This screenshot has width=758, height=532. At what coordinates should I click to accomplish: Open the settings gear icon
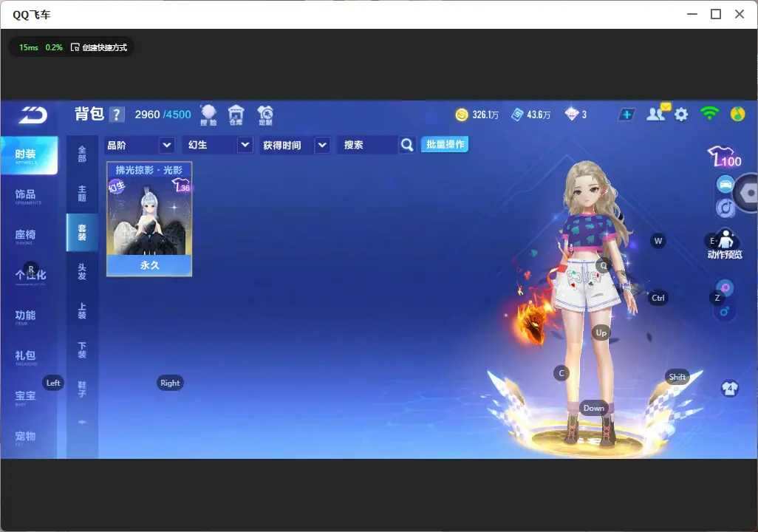(x=681, y=115)
